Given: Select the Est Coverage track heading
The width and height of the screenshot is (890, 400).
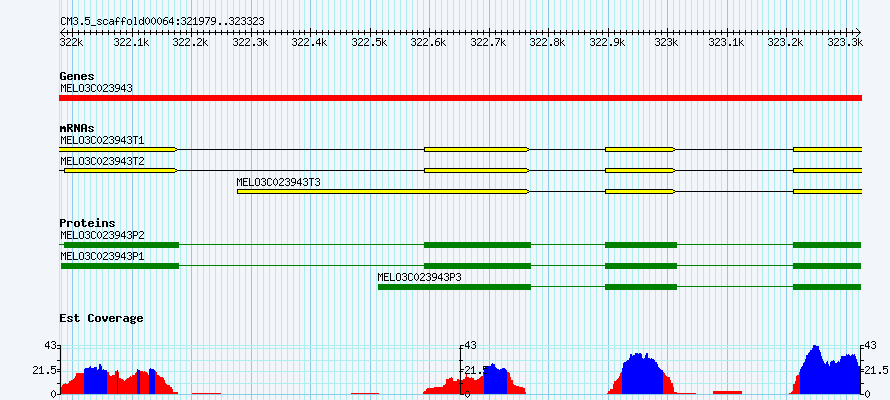Looking at the screenshot, I should (x=101, y=318).
